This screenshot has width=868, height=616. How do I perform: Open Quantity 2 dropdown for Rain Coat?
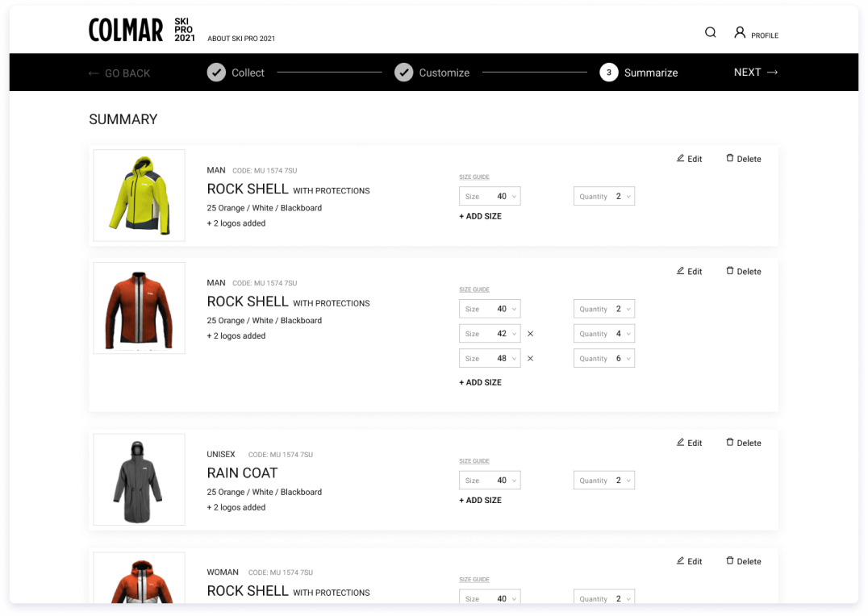604,481
